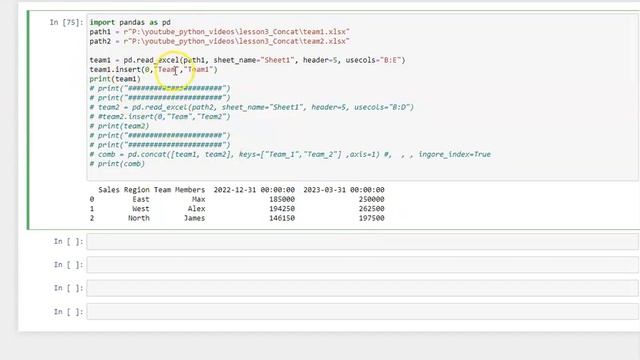Viewport: 640px width, 360px height.
Task: Click the 185000 value in output
Action: click(282, 199)
